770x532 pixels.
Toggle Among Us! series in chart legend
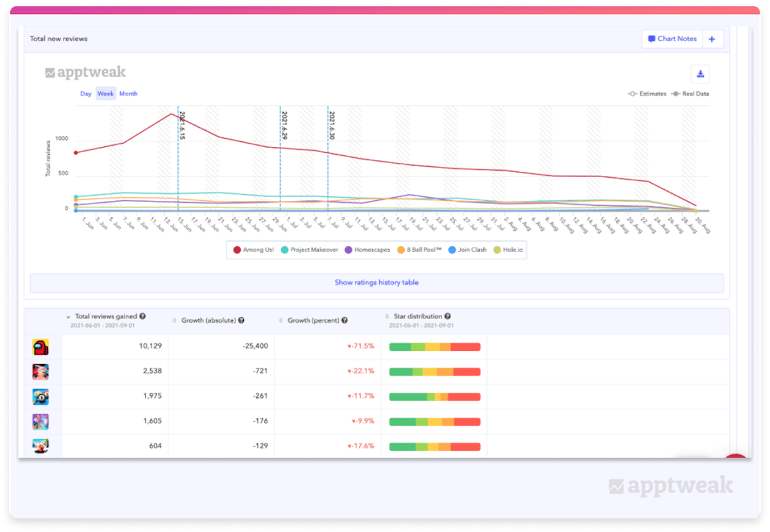pos(250,250)
